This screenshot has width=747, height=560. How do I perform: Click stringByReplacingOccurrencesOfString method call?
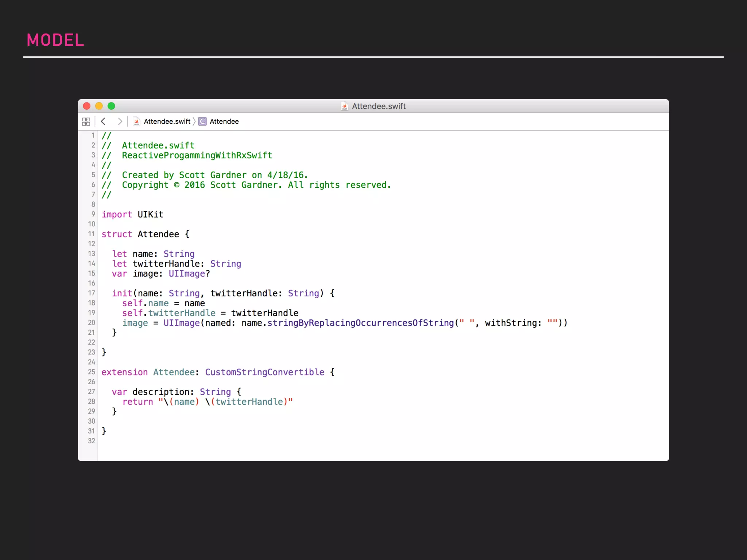click(360, 323)
